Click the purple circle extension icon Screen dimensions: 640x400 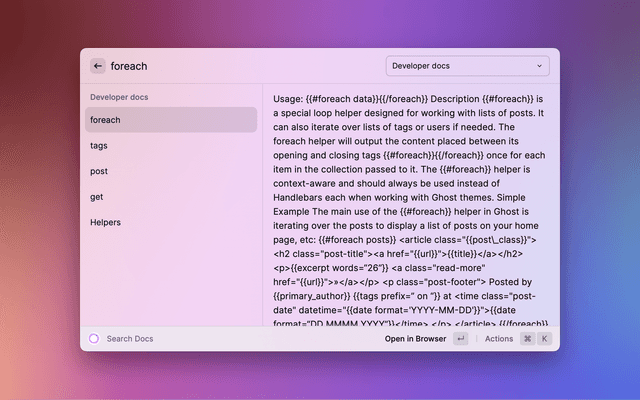(x=94, y=339)
